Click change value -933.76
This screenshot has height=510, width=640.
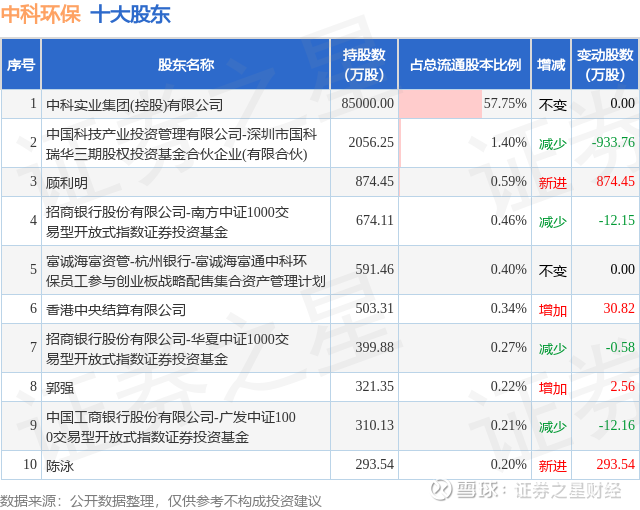coord(613,142)
